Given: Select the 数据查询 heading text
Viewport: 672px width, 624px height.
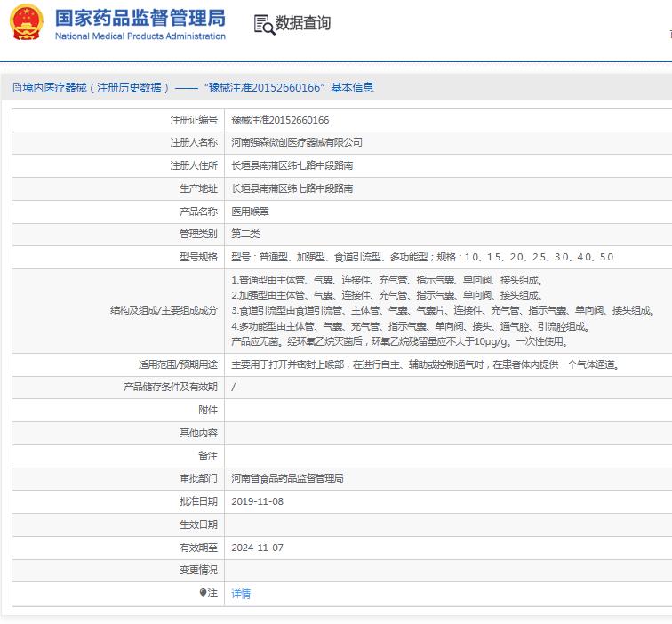Looking at the screenshot, I should [303, 23].
